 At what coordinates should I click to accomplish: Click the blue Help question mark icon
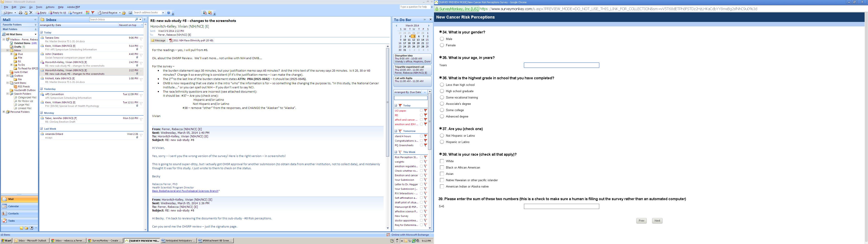click(x=168, y=13)
